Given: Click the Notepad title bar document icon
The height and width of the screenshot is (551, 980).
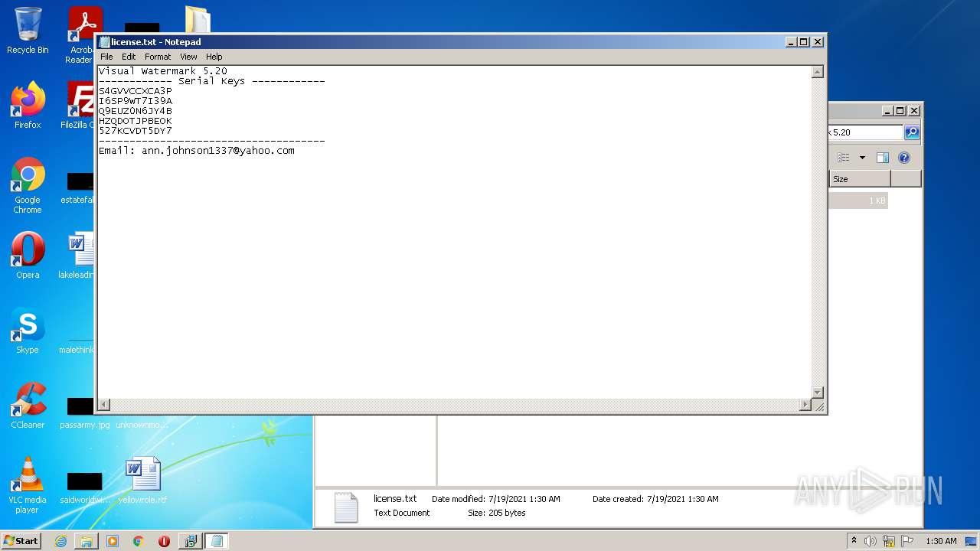Looking at the screenshot, I should tap(104, 42).
